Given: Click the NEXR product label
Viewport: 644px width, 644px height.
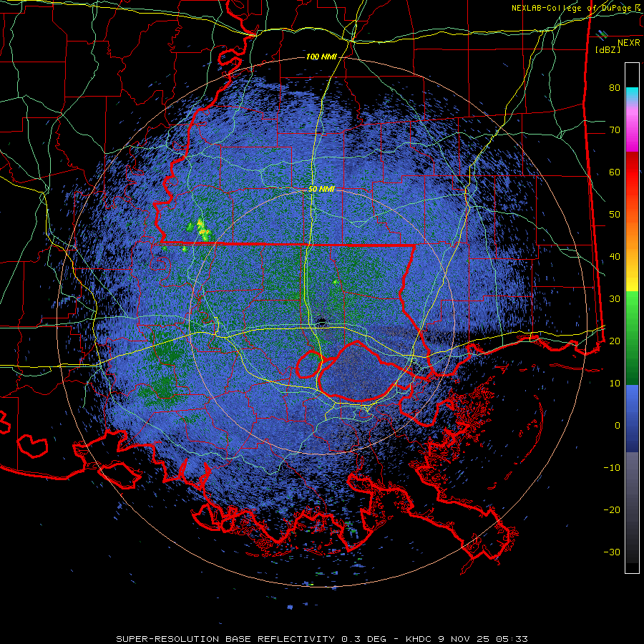Looking at the screenshot, I should tap(628, 43).
